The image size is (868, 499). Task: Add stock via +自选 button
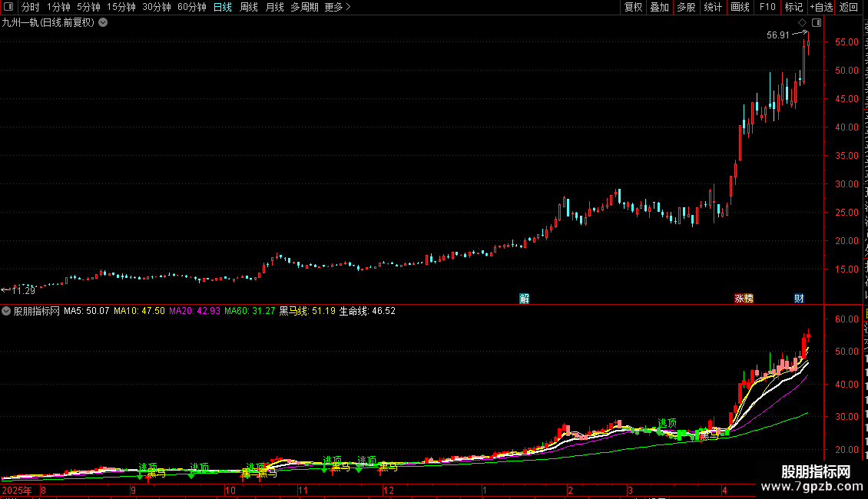pyautogui.click(x=821, y=7)
